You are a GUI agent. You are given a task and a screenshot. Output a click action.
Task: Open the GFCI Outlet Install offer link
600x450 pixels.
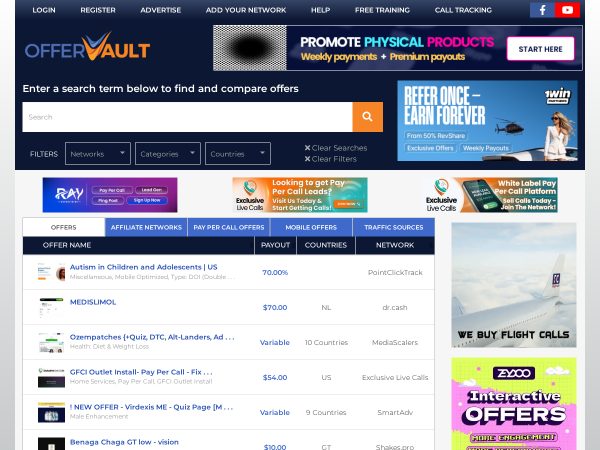pyautogui.click(x=141, y=372)
